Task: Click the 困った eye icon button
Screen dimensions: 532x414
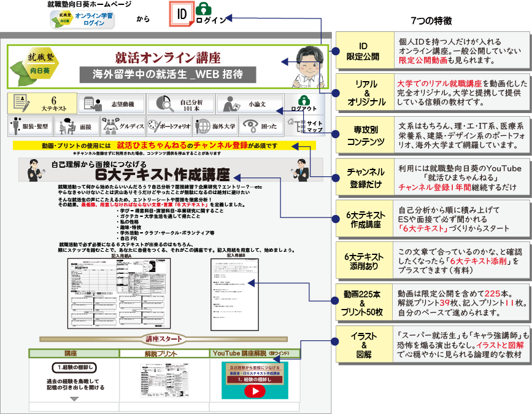Action: (x=260, y=126)
